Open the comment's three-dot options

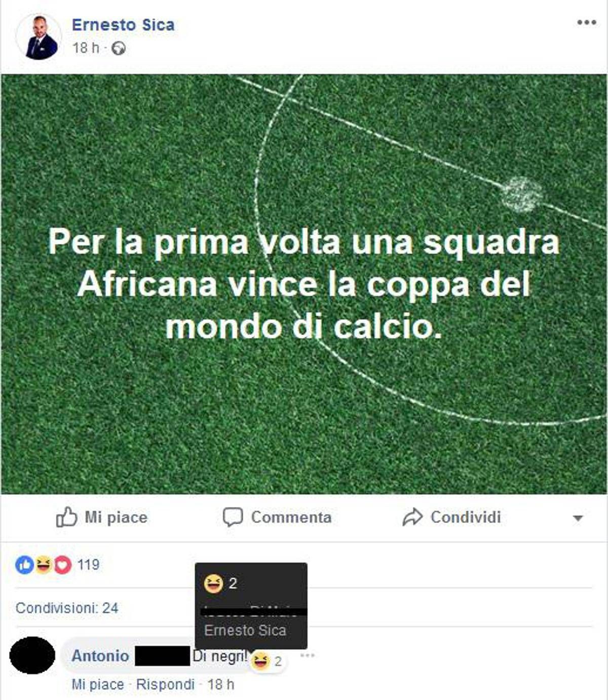(307, 655)
